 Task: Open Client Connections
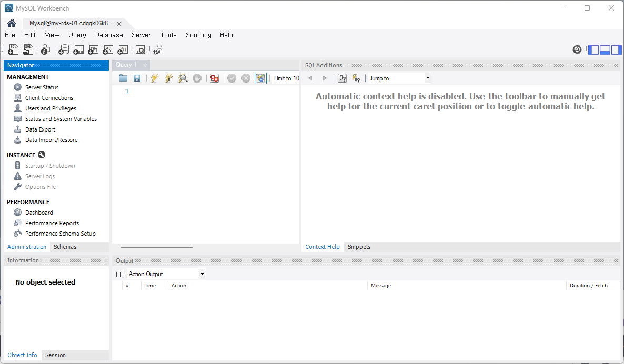pos(49,98)
